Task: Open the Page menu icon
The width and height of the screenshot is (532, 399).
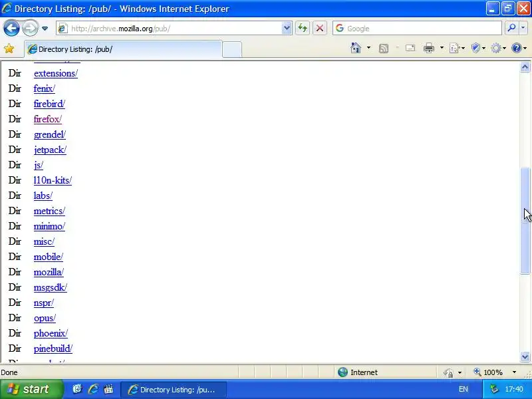Action: (x=457, y=48)
